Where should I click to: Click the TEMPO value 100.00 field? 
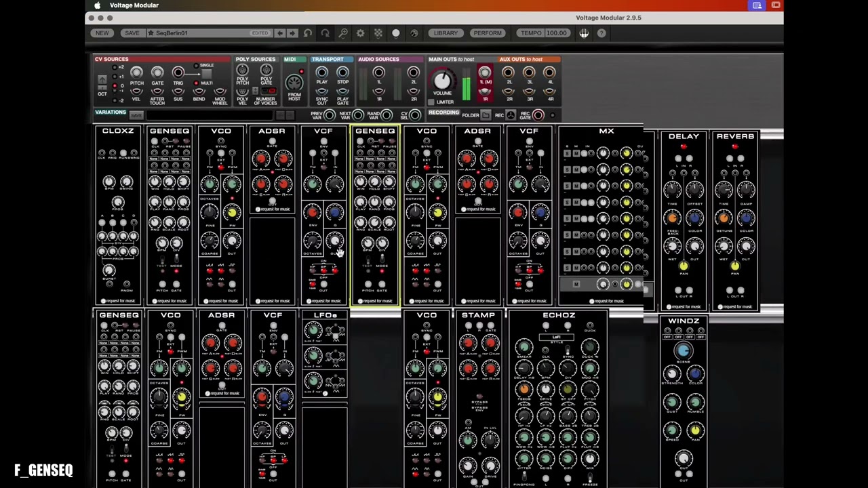(x=557, y=33)
